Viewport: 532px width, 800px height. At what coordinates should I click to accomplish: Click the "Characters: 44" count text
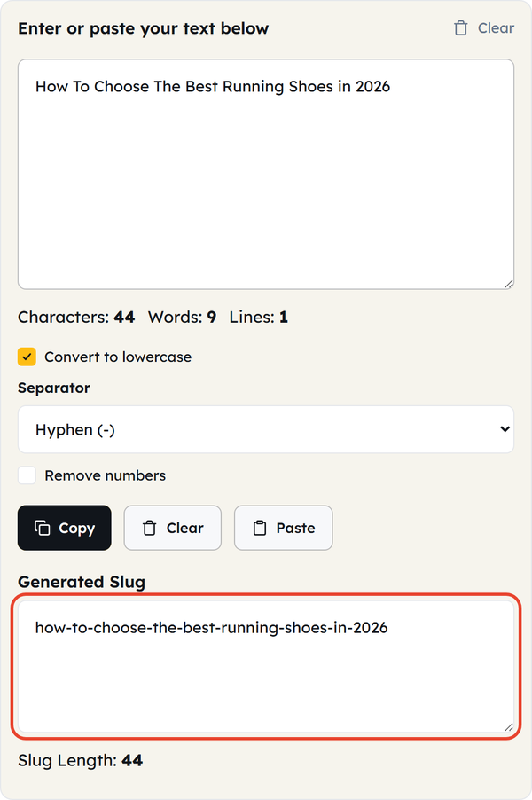click(76, 318)
